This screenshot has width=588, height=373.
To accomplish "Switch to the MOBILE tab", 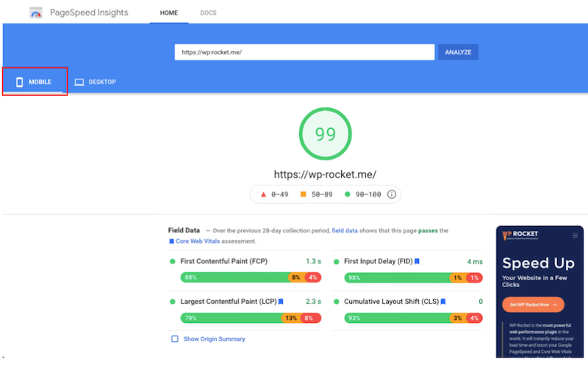I will coord(35,82).
